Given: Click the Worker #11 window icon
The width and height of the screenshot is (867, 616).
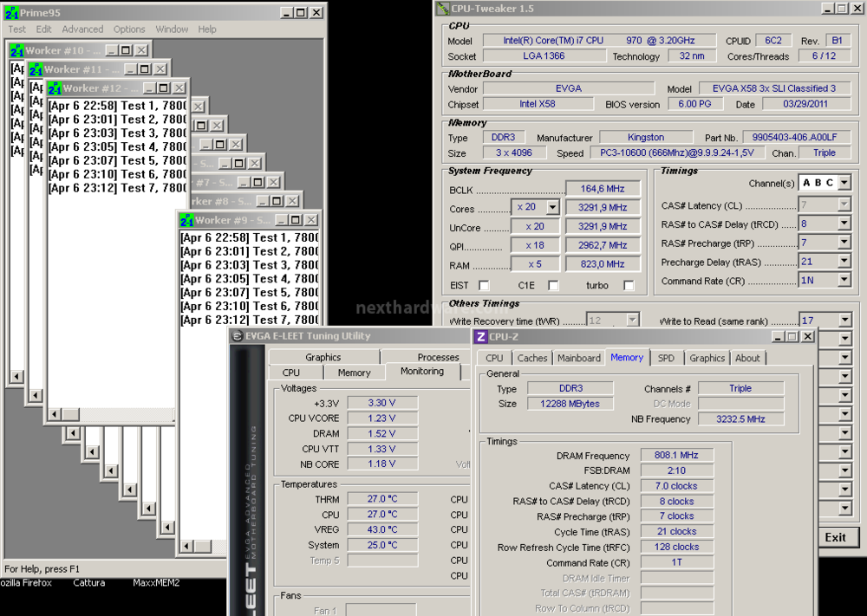Looking at the screenshot, I should point(36,69).
